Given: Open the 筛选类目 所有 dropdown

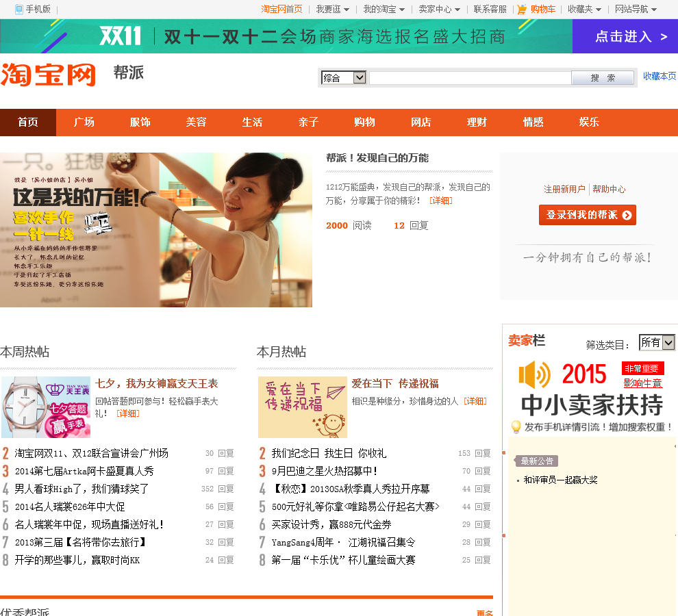Looking at the screenshot, I should click(x=657, y=343).
